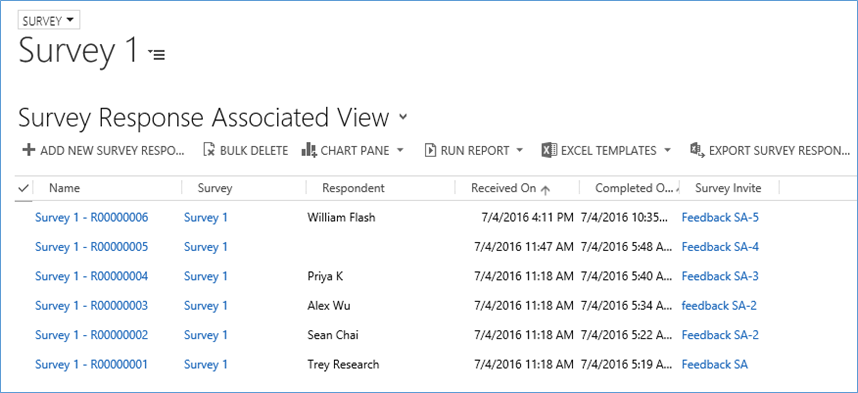Sort by the Completed O... column header
This screenshot has width=858, height=393.
pos(634,188)
